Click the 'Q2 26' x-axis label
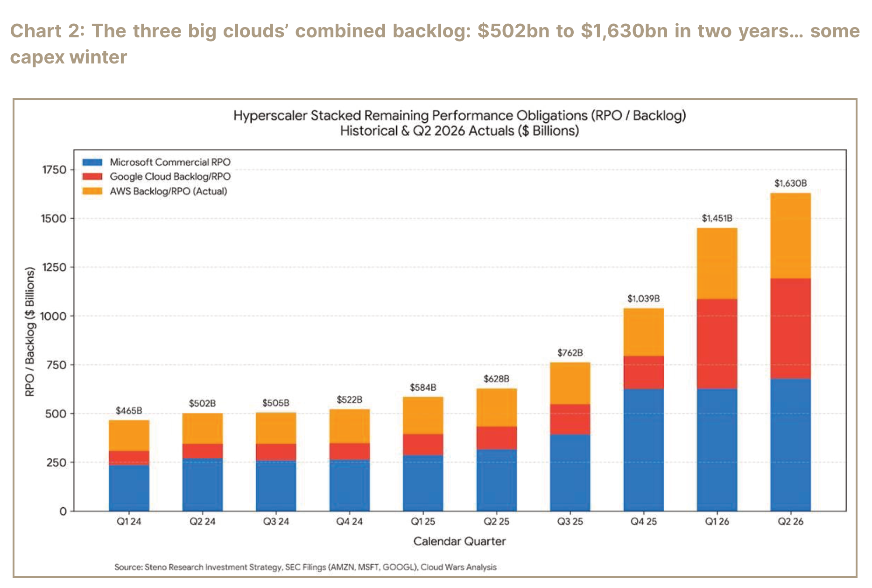 (x=790, y=522)
